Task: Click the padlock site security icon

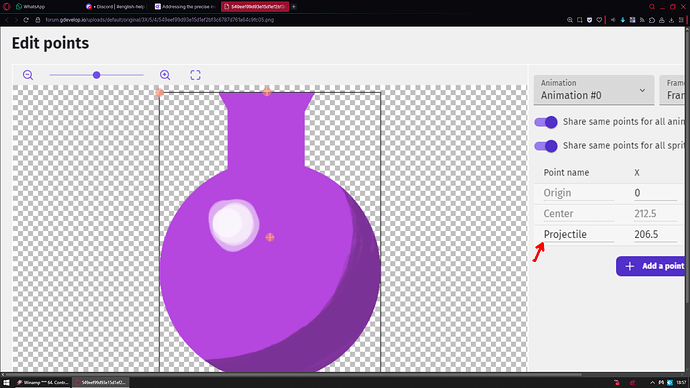Action: (38, 20)
